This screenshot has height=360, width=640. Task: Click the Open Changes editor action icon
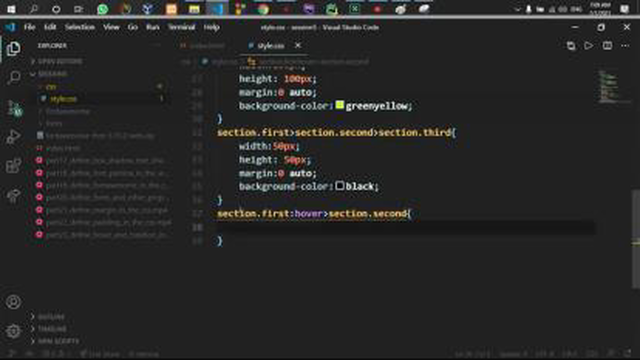click(x=571, y=46)
